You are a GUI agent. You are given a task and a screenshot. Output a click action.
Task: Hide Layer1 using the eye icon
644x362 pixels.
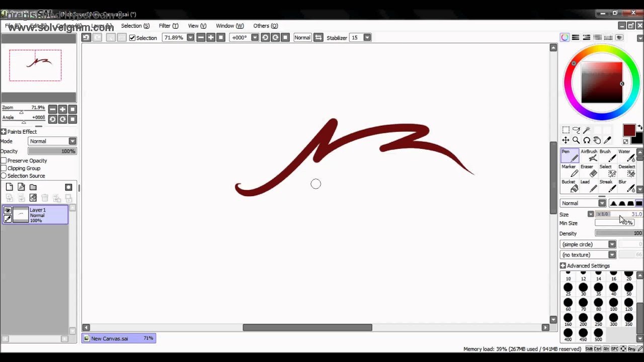point(8,211)
